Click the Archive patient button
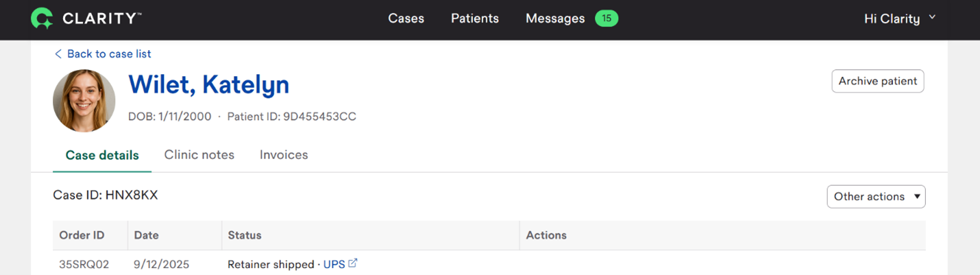 877,81
